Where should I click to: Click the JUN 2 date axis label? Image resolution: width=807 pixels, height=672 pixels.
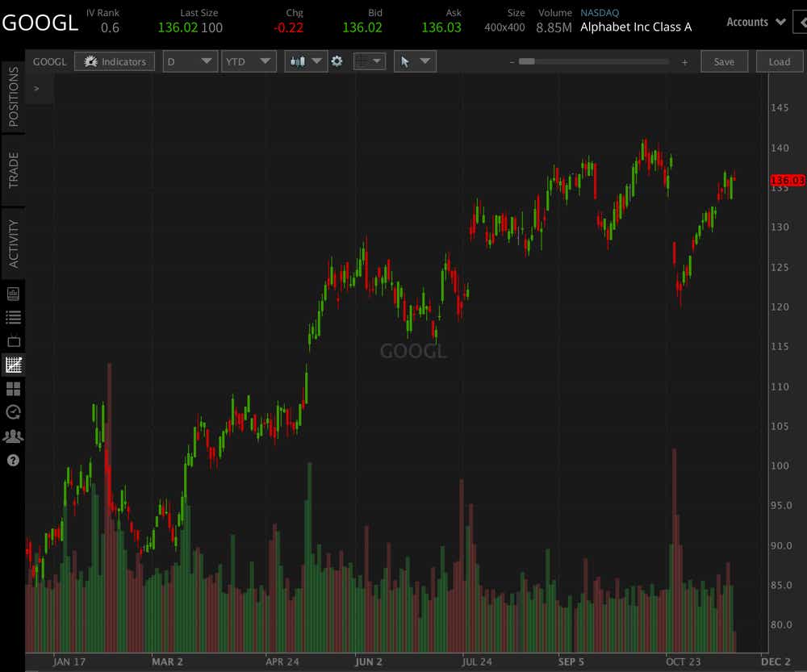[x=369, y=662]
